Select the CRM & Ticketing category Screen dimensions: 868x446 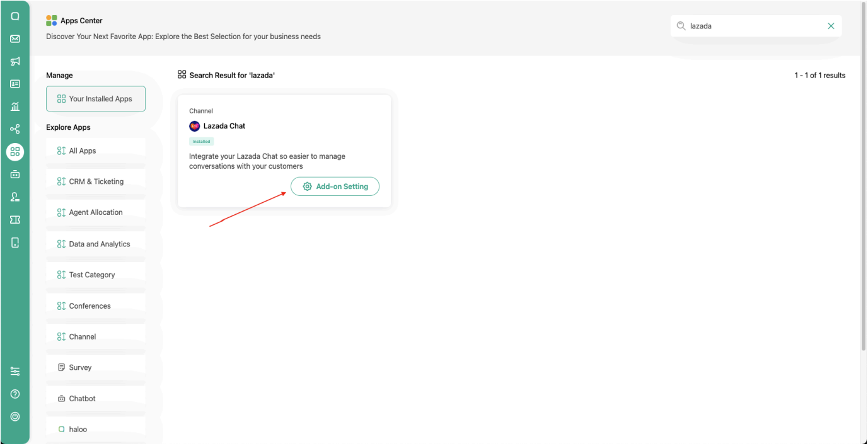coord(96,182)
